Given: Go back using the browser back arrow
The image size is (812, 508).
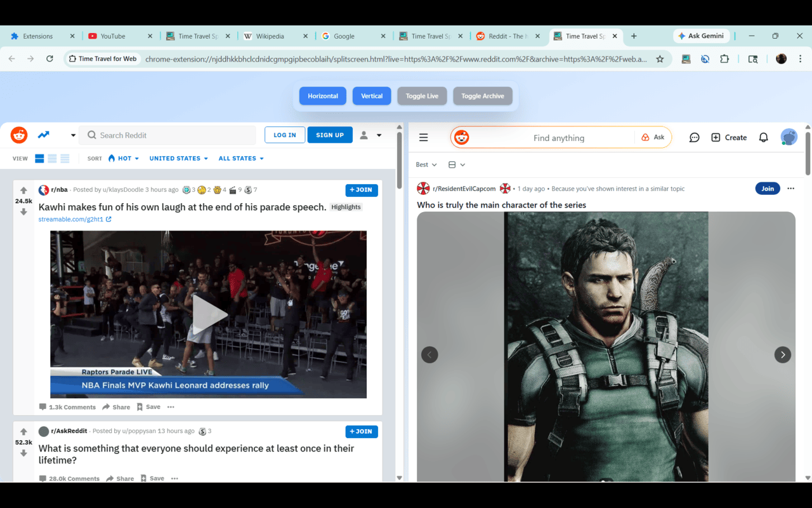Looking at the screenshot, I should pos(11,59).
